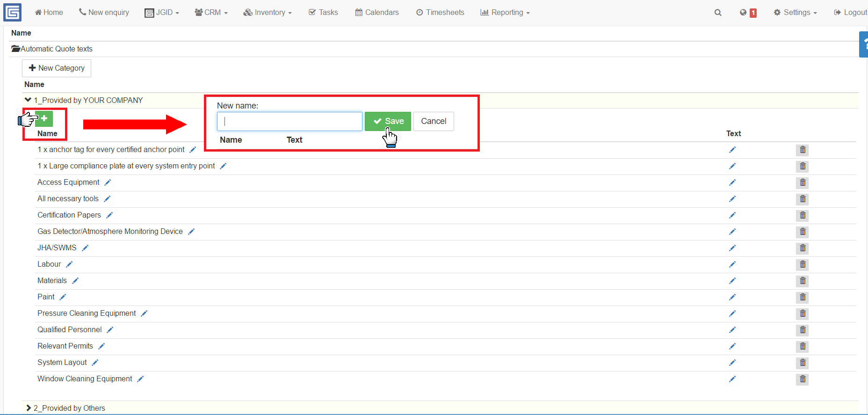
Task: Edit text pencil for Relevant Permits row
Action: 732,346
